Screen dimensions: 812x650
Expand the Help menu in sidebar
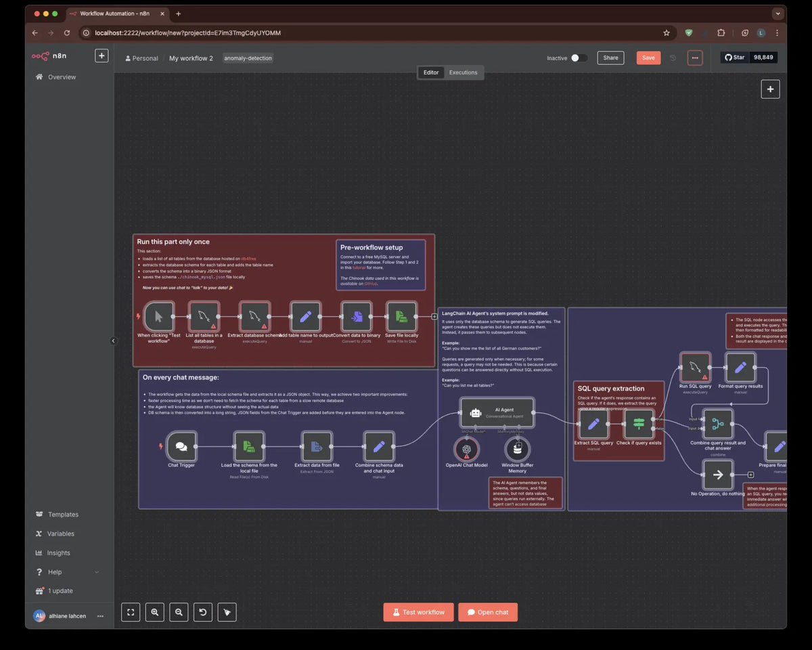(x=68, y=572)
